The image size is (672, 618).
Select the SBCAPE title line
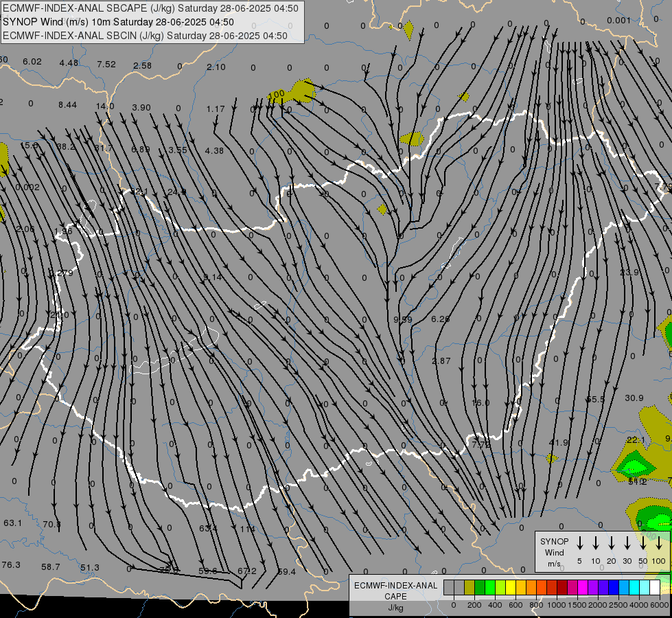click(x=150, y=8)
